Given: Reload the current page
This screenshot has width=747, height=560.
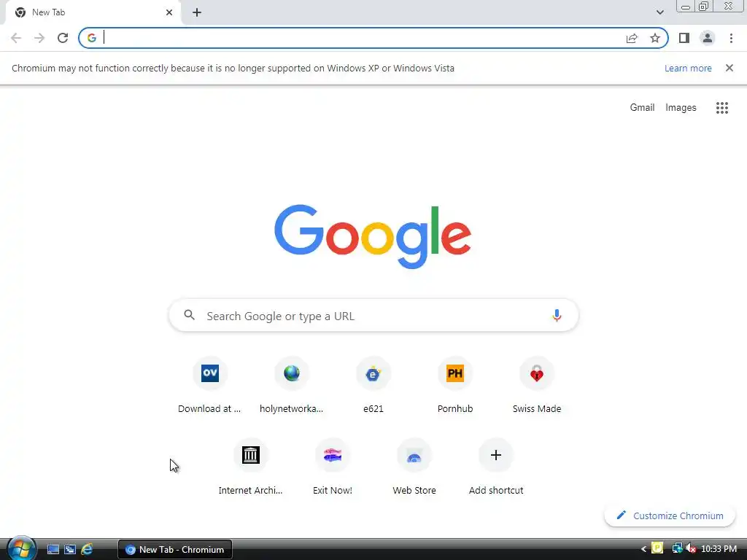Looking at the screenshot, I should pos(63,38).
